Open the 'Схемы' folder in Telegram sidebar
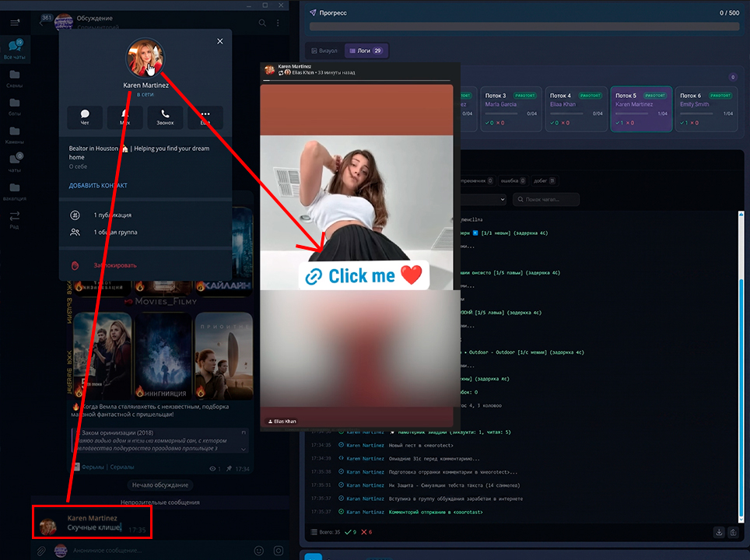 click(x=15, y=79)
